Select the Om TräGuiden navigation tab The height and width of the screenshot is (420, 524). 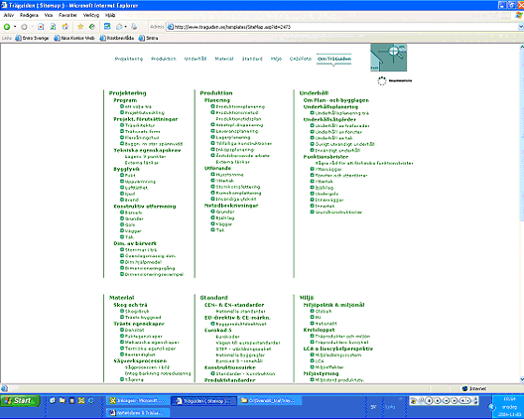[x=334, y=59]
